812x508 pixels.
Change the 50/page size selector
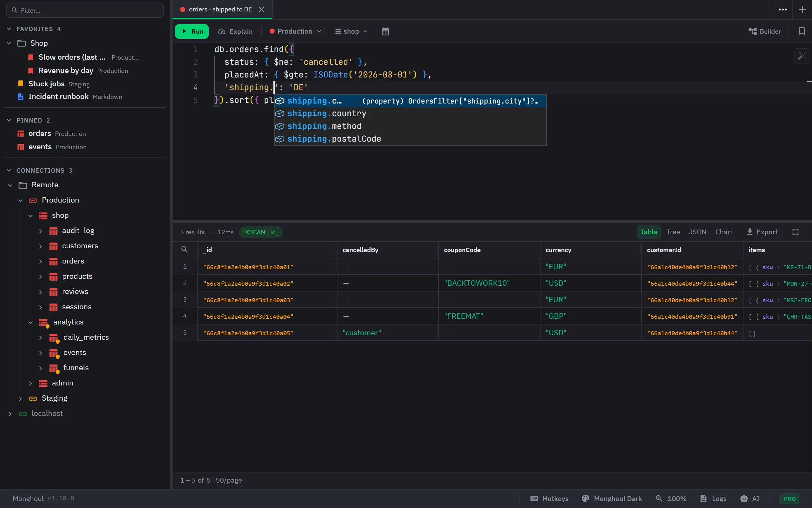coord(228,480)
